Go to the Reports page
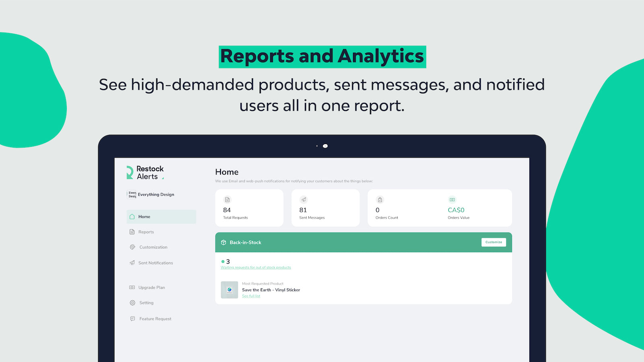The width and height of the screenshot is (644, 362). click(x=146, y=232)
